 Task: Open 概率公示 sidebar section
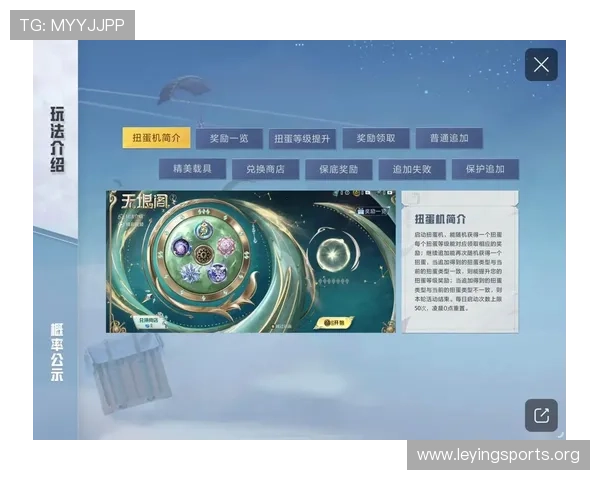point(57,352)
